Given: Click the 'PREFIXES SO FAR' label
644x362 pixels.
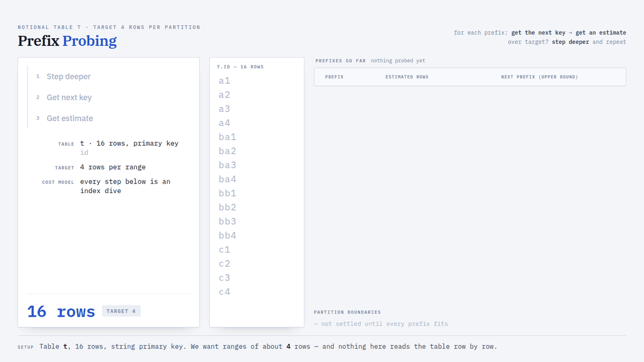Looking at the screenshot, I should (x=341, y=61).
